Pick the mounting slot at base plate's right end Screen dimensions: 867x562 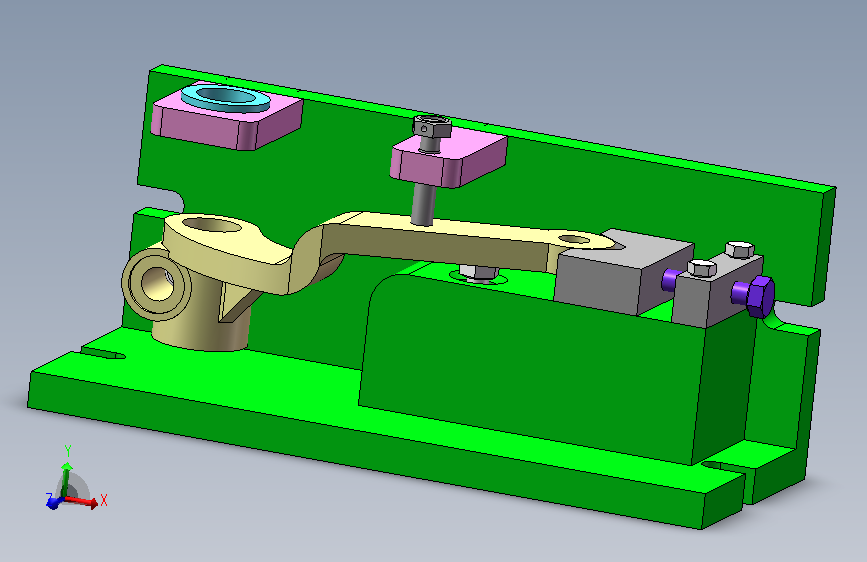click(724, 467)
